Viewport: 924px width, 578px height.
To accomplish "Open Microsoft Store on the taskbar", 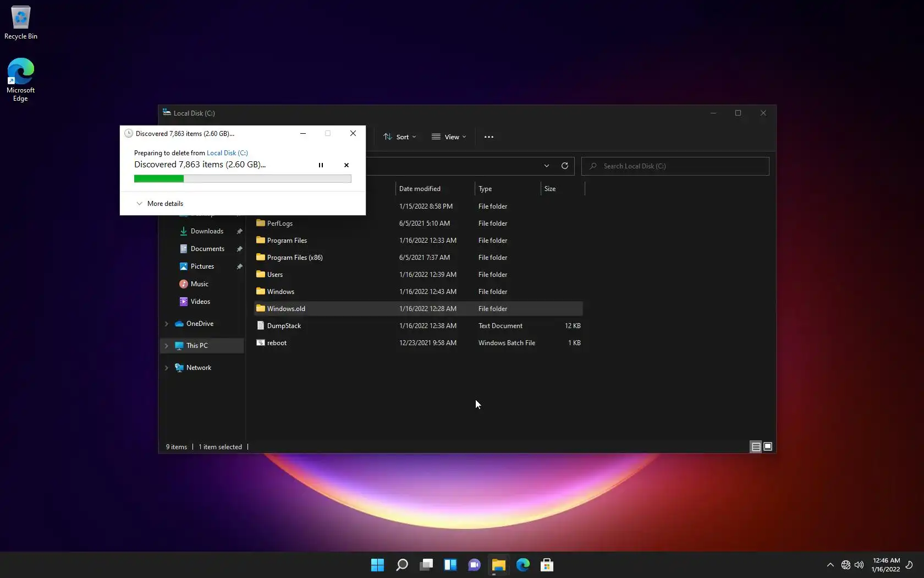I will pyautogui.click(x=547, y=565).
